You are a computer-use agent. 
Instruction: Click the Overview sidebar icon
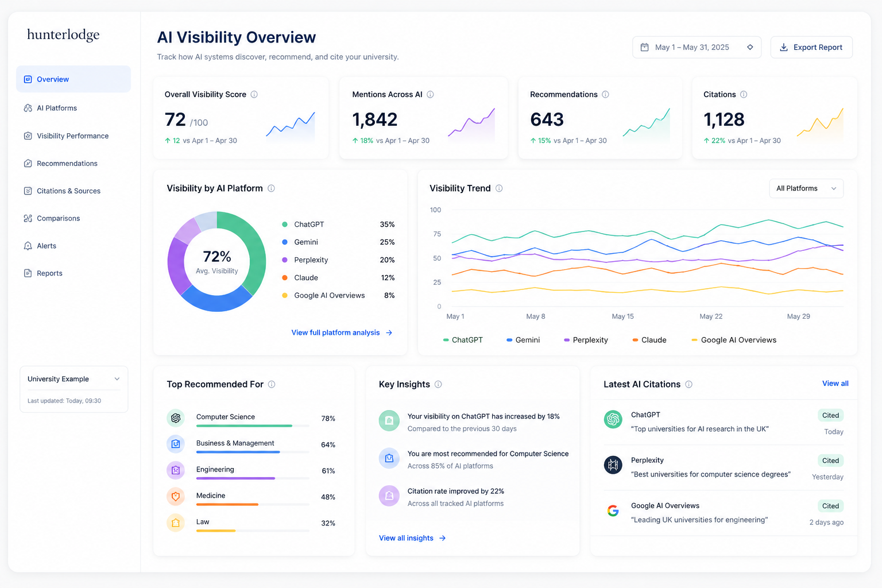click(x=28, y=79)
